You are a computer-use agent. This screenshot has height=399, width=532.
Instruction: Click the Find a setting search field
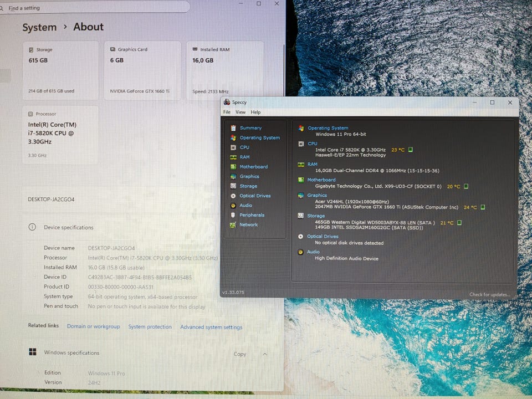click(x=94, y=7)
